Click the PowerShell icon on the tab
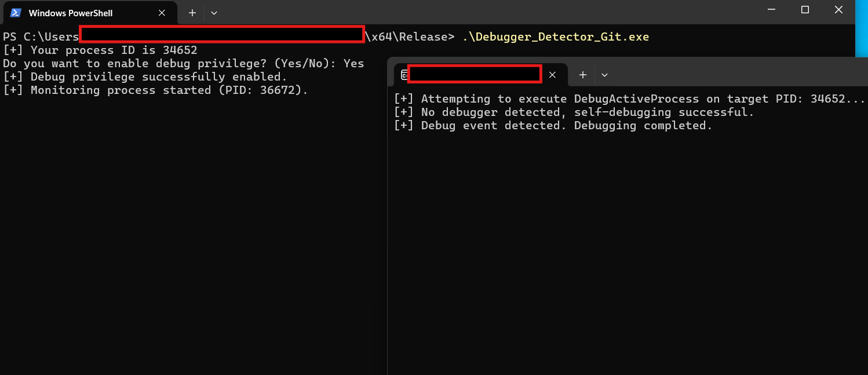The height and width of the screenshot is (375, 868). tap(16, 12)
